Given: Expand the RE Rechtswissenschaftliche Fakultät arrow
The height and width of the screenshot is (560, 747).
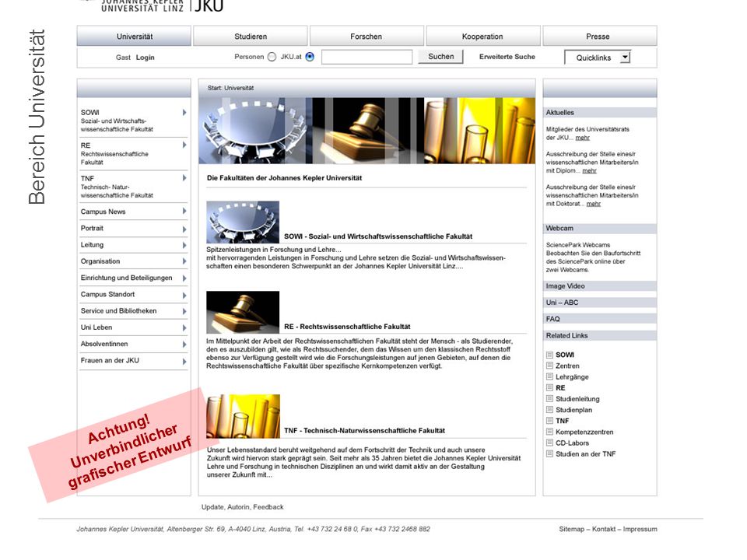Looking at the screenshot, I should click(184, 145).
